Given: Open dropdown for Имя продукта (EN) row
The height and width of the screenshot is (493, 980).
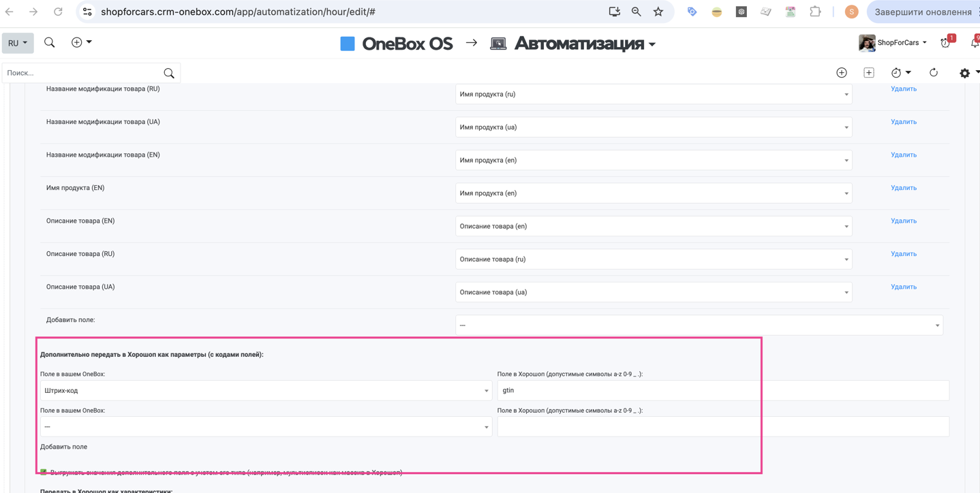Looking at the screenshot, I should tap(654, 193).
